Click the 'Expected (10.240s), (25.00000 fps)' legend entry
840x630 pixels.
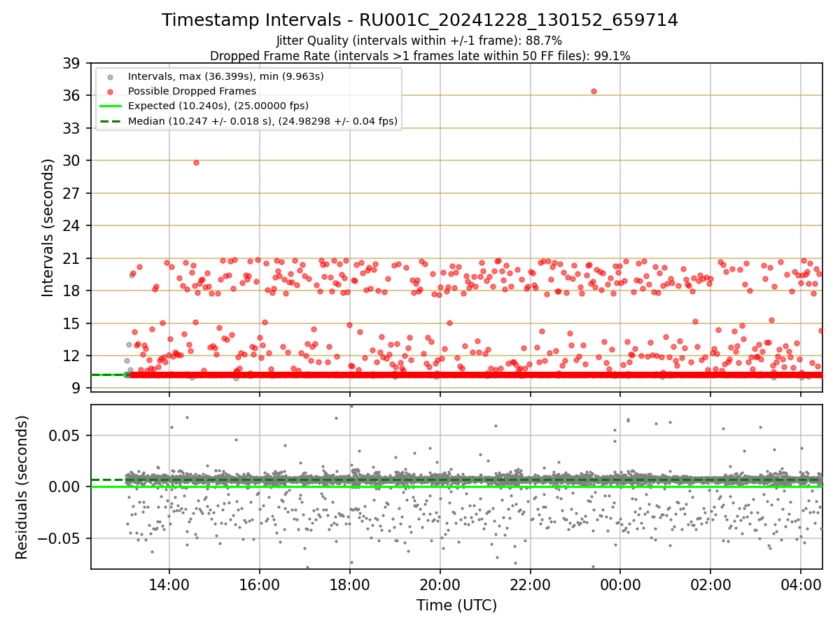tap(218, 106)
